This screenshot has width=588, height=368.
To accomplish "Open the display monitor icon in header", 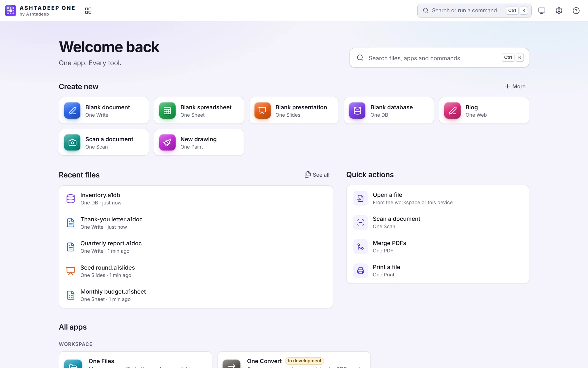I will point(542,11).
